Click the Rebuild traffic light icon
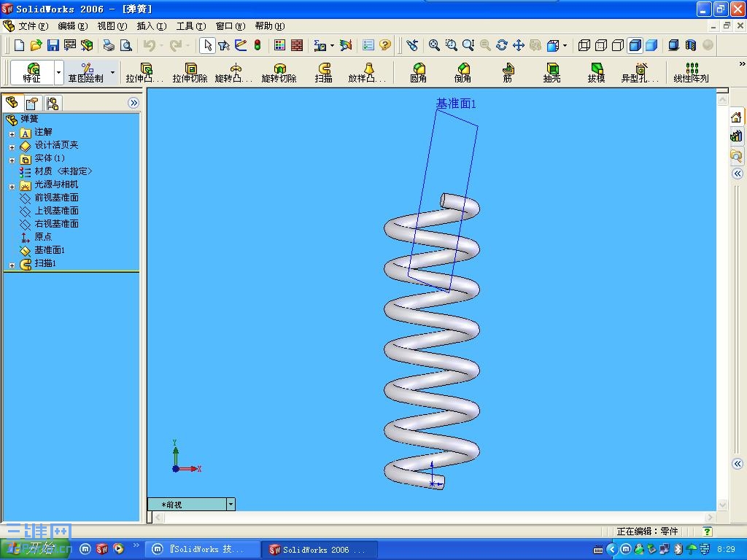This screenshot has width=747, height=560. point(258,45)
